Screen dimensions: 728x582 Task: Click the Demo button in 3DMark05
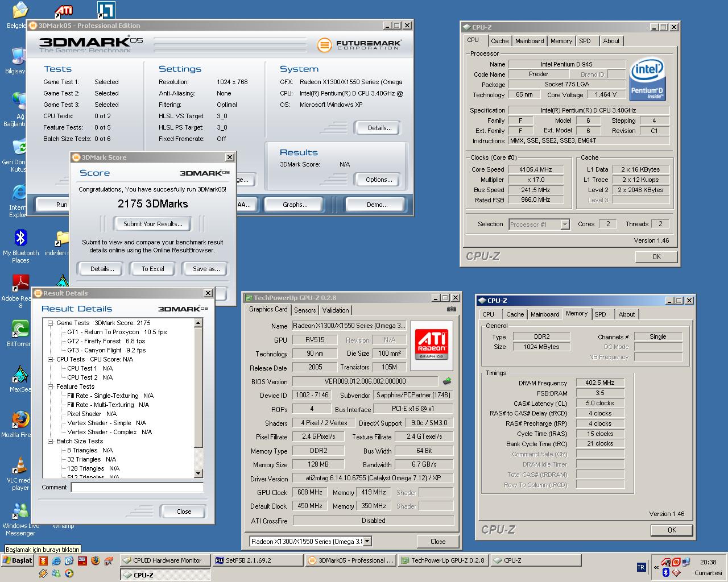[x=377, y=205]
